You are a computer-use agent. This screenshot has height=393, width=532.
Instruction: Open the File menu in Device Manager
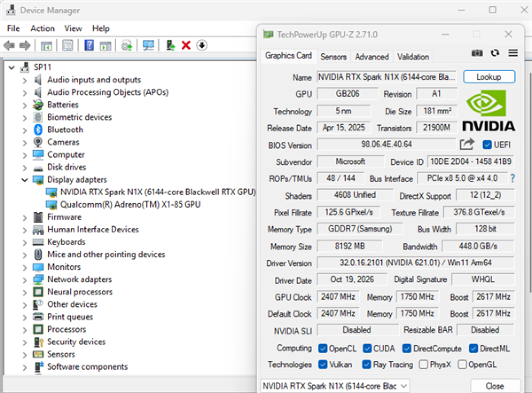click(13, 29)
